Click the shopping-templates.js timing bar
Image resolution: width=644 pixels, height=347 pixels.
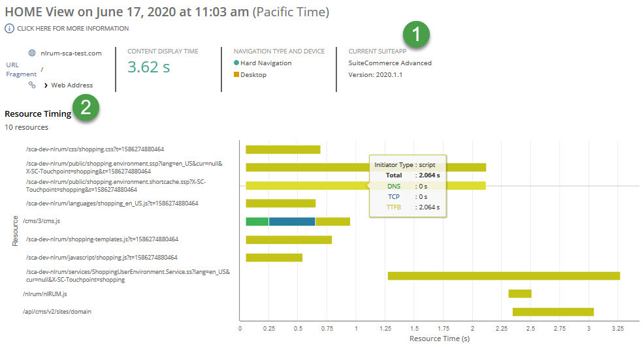(289, 239)
